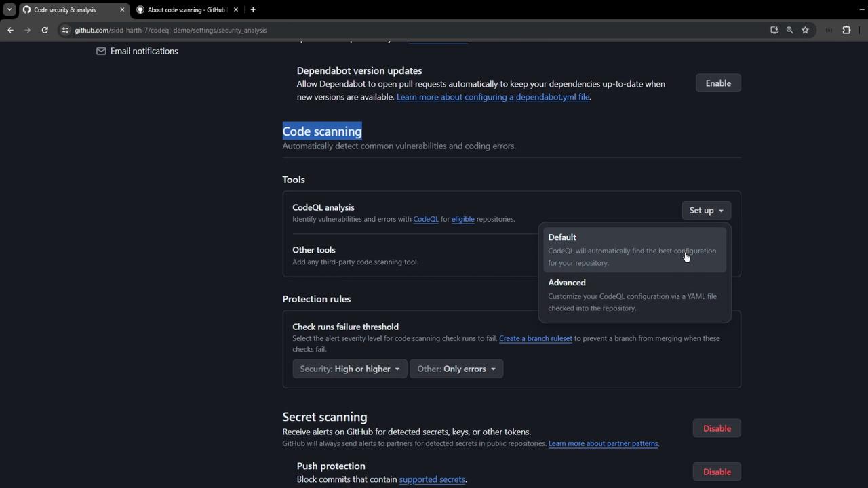Go back using the browser back arrow
Viewport: 868px width, 488px height.
coord(10,30)
